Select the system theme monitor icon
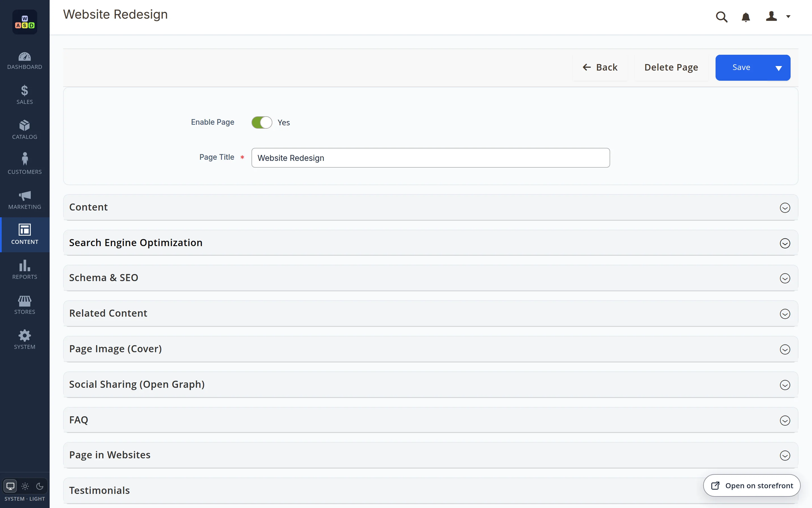 [x=10, y=486]
